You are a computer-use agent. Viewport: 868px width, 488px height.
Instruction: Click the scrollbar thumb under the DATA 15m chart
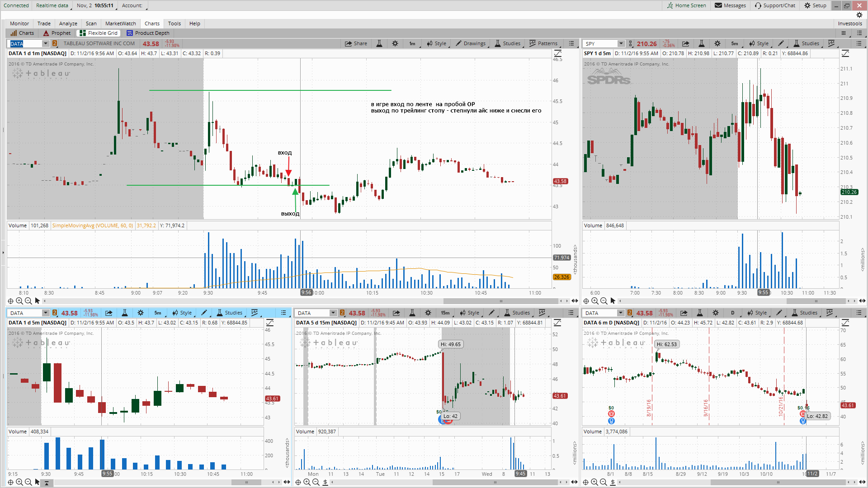pos(495,482)
